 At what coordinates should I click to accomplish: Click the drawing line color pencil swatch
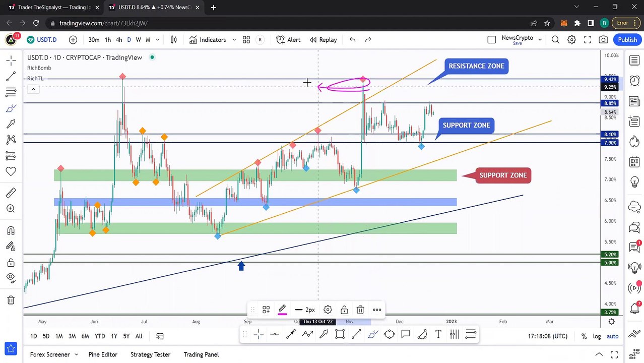(282, 310)
